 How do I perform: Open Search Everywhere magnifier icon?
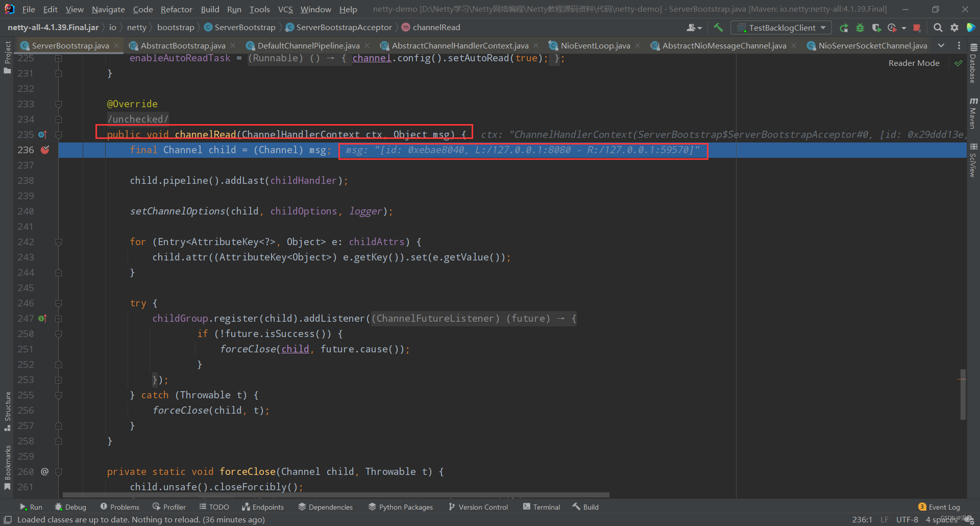pyautogui.click(x=938, y=28)
